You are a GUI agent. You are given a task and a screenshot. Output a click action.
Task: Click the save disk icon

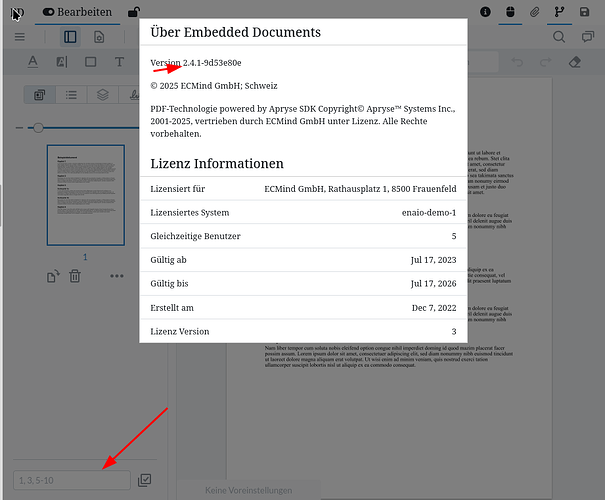585,11
